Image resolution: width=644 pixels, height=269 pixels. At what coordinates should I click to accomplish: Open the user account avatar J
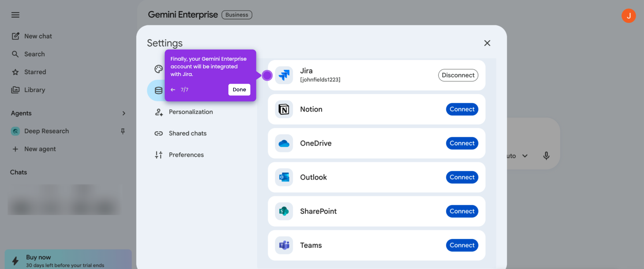[x=629, y=15]
